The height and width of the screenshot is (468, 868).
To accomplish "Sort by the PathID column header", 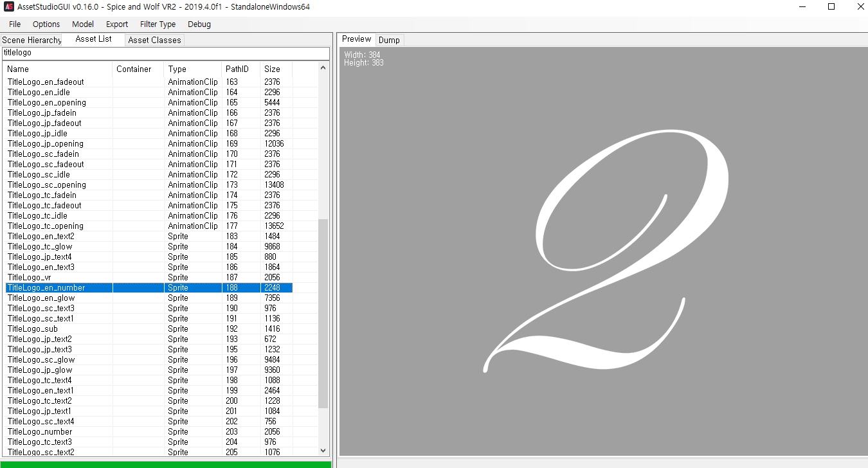I will coord(241,69).
